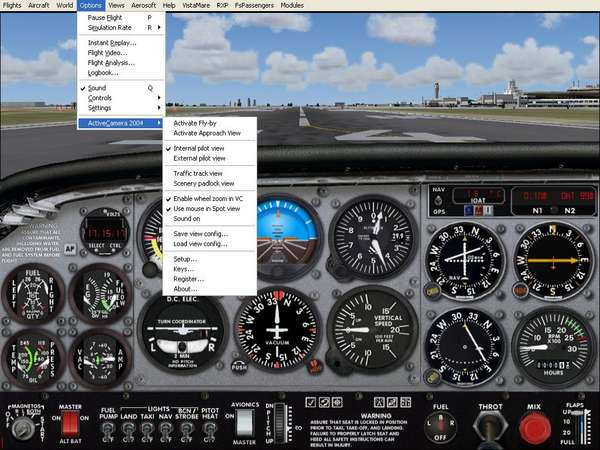The image size is (600, 450).
Task: Flip the TAXI light switch
Action: [147, 432]
